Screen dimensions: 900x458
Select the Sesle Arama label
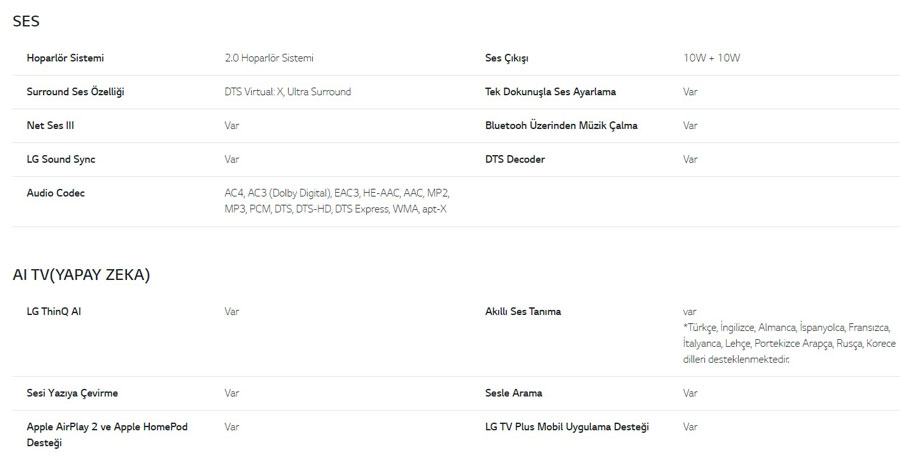coord(514,393)
